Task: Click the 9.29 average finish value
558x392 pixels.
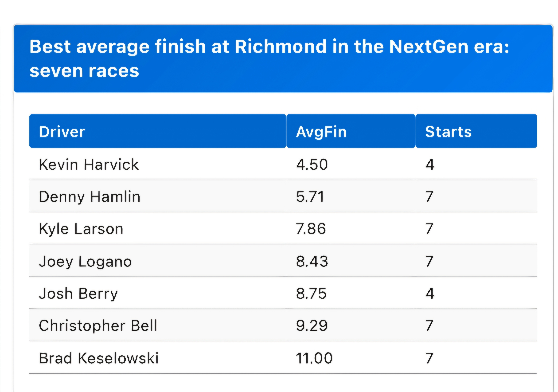Action: coord(312,326)
